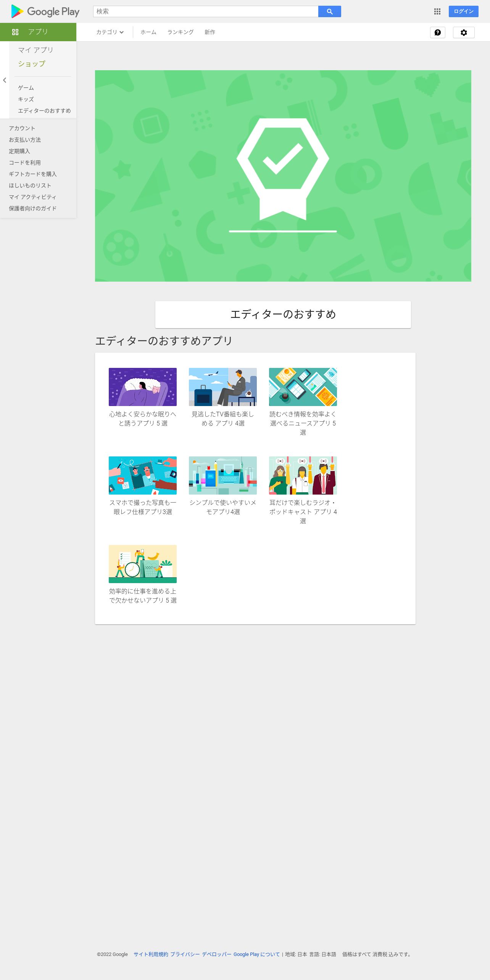
Task: Open photo apps thumbnail with hands
Action: (x=143, y=475)
